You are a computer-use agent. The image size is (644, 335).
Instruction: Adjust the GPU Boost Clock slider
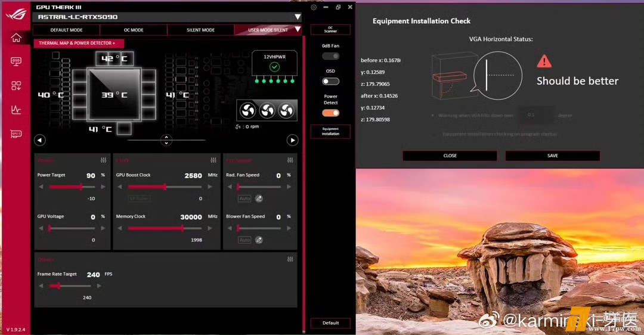pyautogui.click(x=165, y=187)
